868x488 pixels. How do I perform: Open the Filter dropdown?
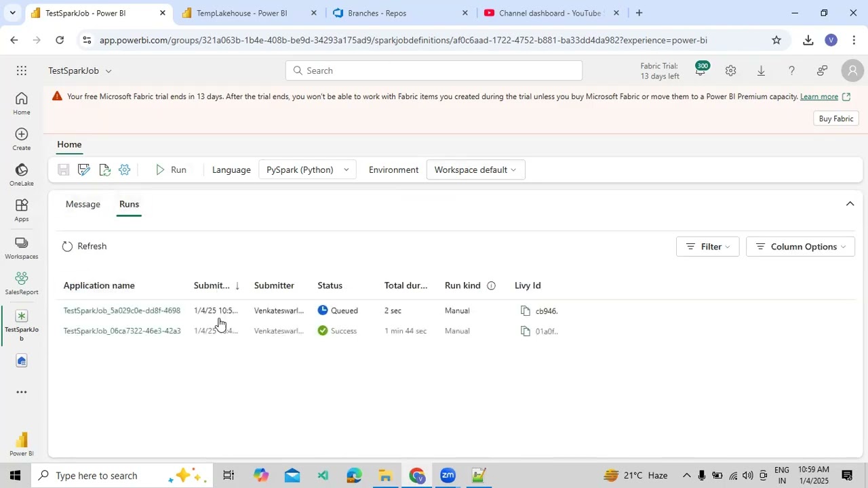707,247
